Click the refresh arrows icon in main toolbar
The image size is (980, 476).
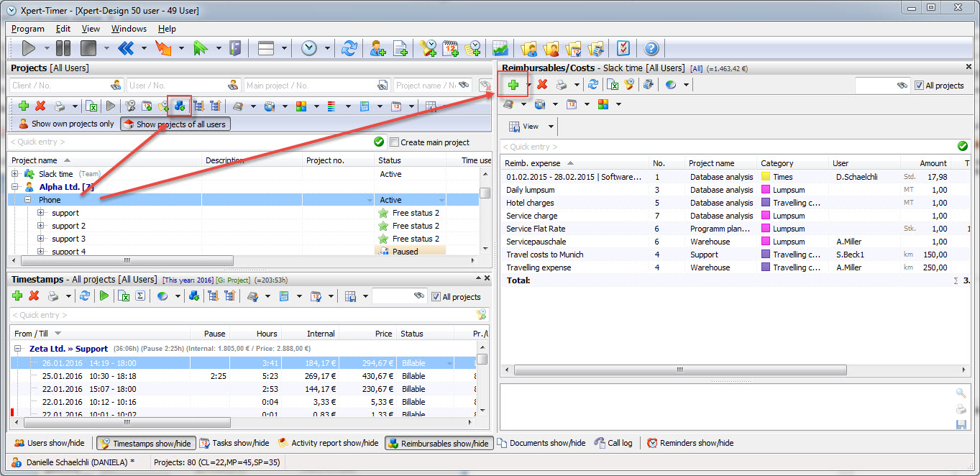coord(349,48)
